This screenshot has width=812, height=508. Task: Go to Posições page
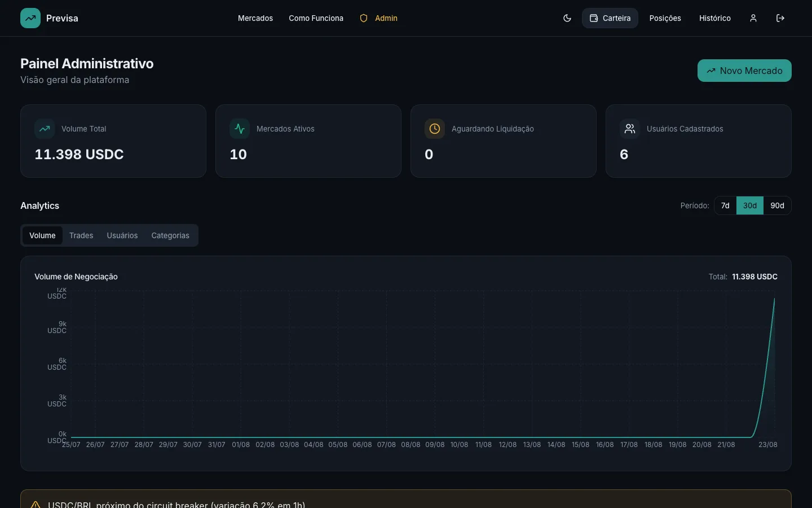(x=665, y=18)
